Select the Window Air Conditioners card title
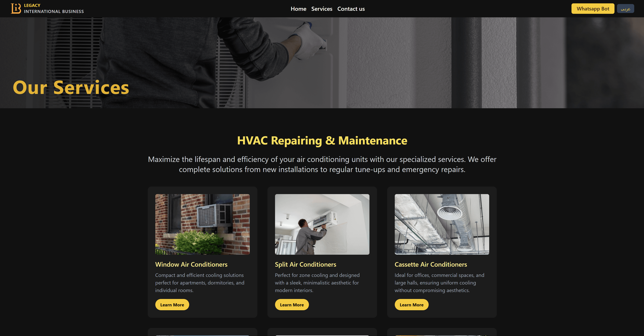Viewport: 644px width, 336px height. (x=191, y=264)
